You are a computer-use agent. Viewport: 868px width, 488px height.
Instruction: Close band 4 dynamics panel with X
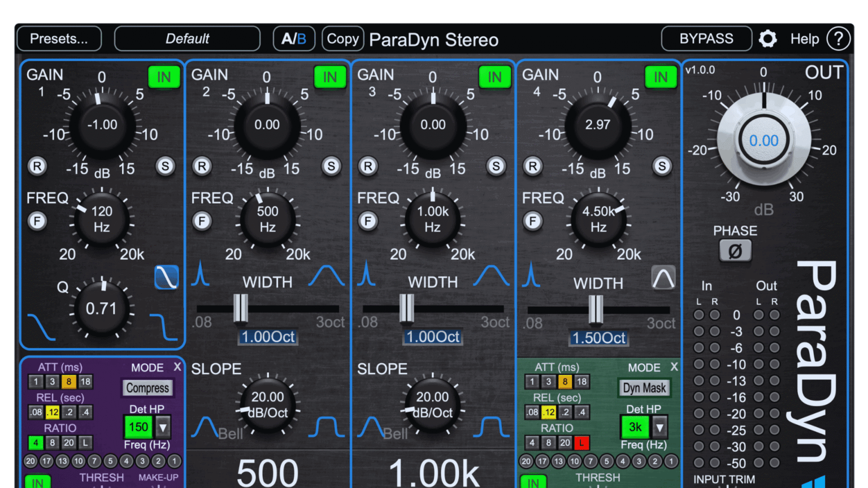[x=674, y=367]
